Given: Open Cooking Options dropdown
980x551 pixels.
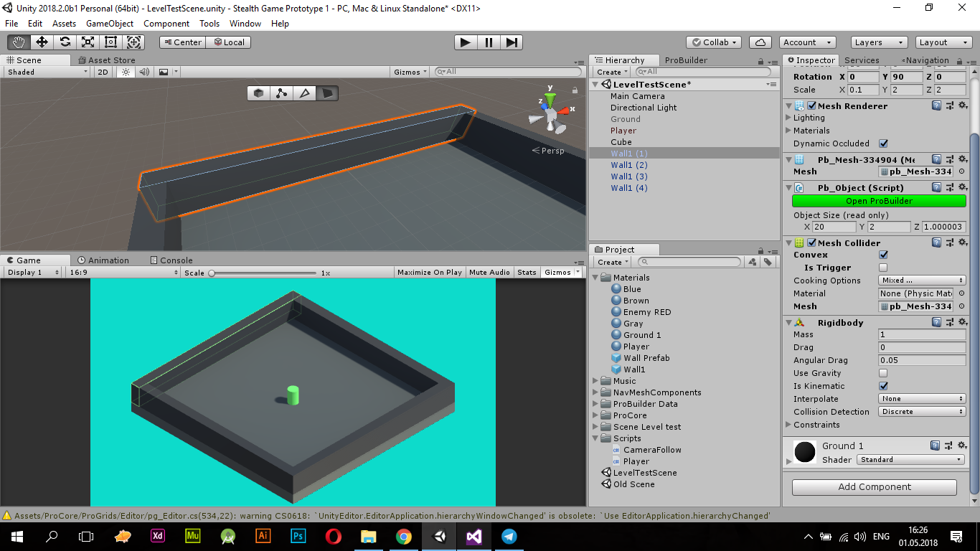Looking at the screenshot, I should click(923, 281).
